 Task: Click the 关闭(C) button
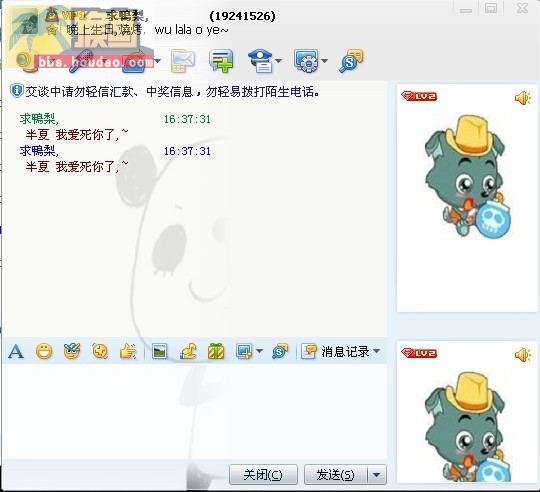(x=263, y=475)
